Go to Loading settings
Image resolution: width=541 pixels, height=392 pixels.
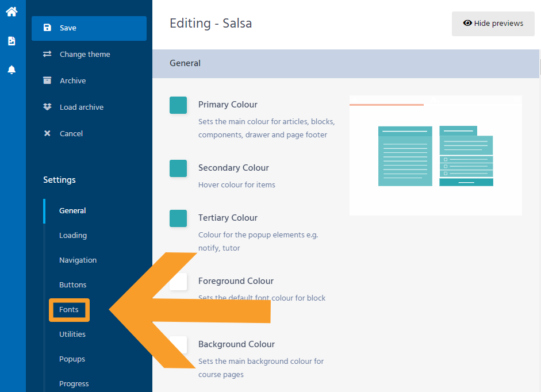coord(73,236)
